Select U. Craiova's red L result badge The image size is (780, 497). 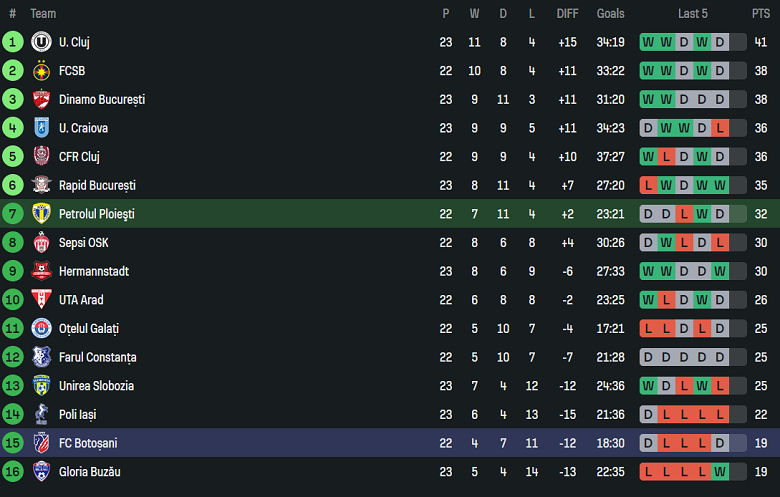(720, 128)
